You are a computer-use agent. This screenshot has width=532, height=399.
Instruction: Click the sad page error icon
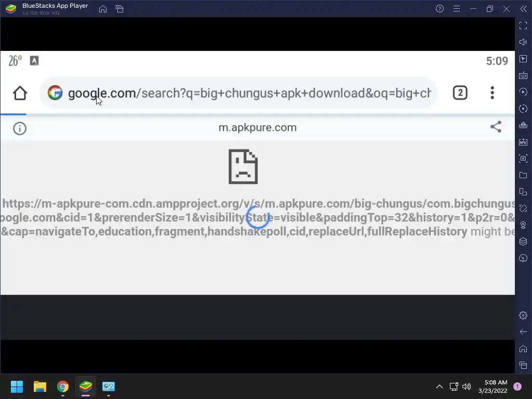point(243,167)
